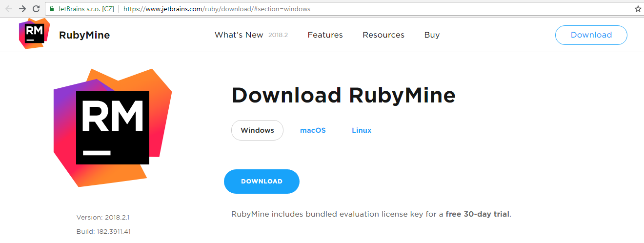Open the Resources menu item
The height and width of the screenshot is (243, 644).
point(383,35)
